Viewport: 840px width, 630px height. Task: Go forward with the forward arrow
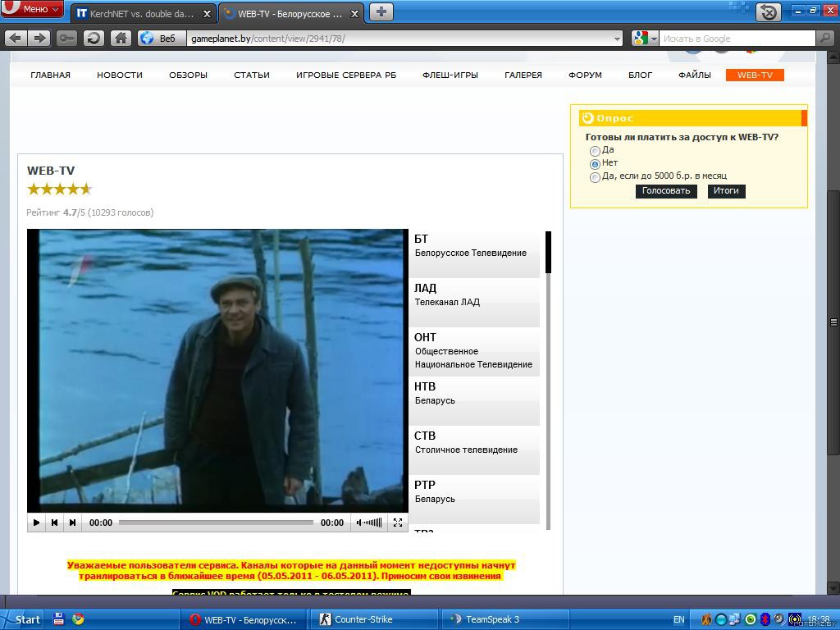pos(39,38)
